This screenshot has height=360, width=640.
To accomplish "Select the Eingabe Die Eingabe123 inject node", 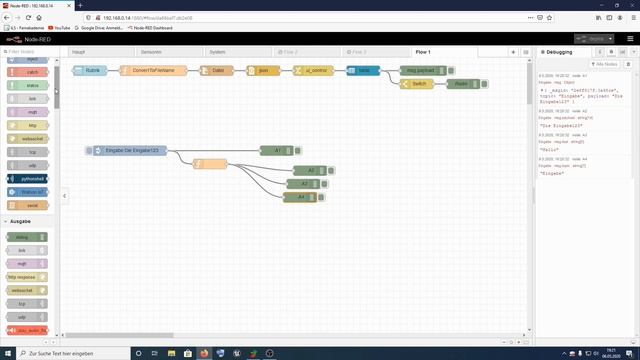I will pos(130,151).
